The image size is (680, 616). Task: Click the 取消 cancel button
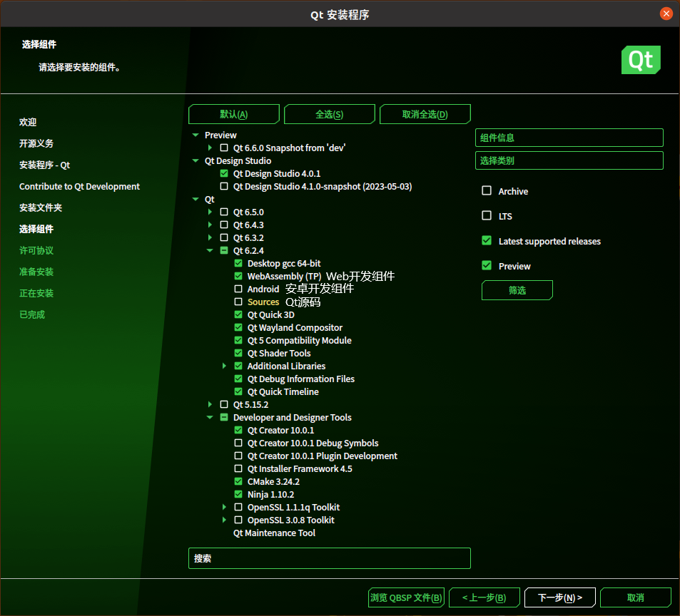click(x=635, y=597)
